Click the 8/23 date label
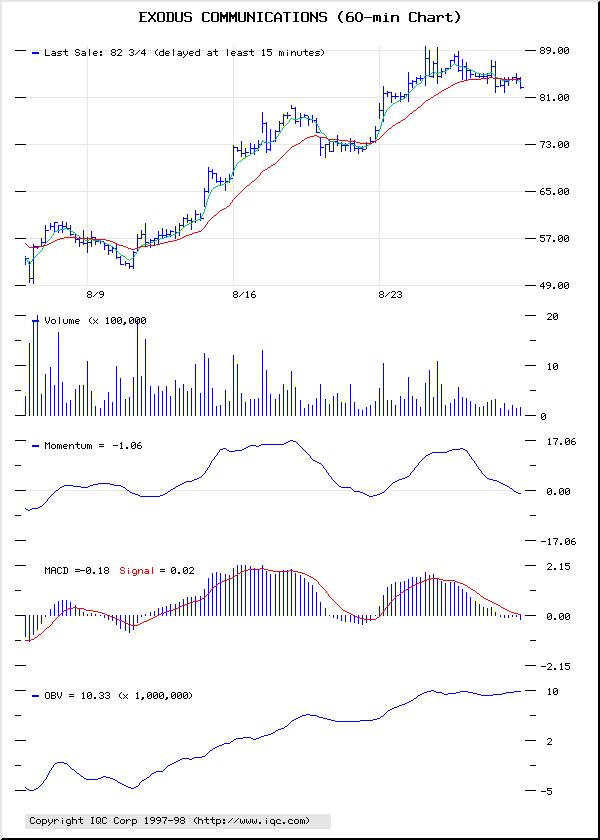The width and height of the screenshot is (600, 840). point(390,295)
